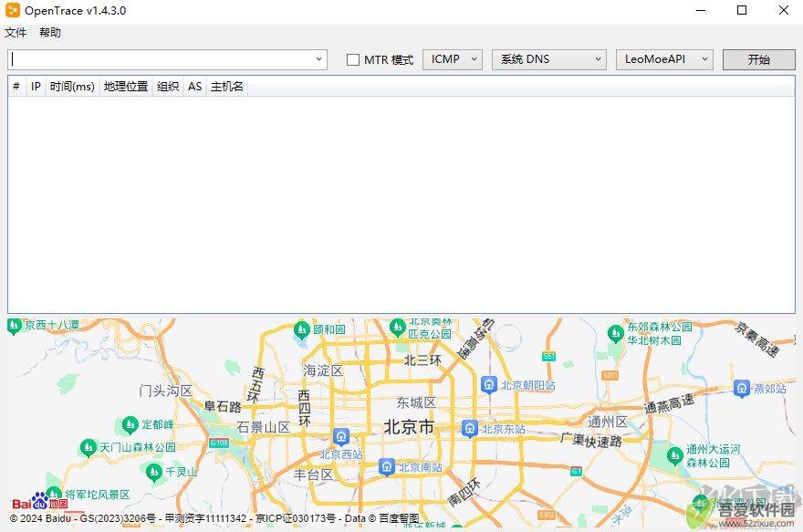Image resolution: width=803 pixels, height=532 pixels.
Task: Click the 海淀区 district label
Action: (x=323, y=370)
